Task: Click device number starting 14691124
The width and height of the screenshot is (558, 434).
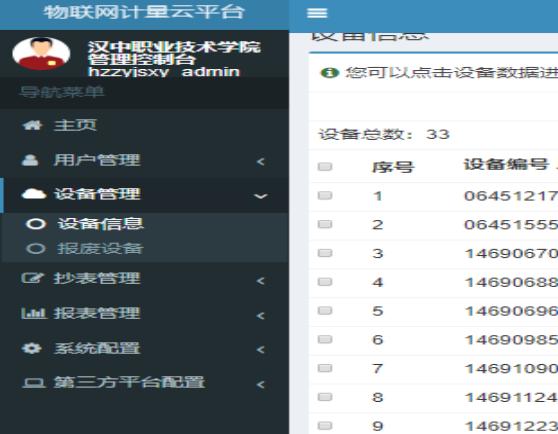Action: (511, 397)
